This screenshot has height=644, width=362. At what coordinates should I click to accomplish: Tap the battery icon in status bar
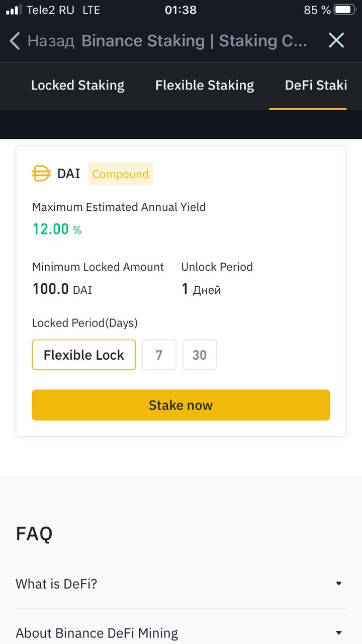click(344, 10)
